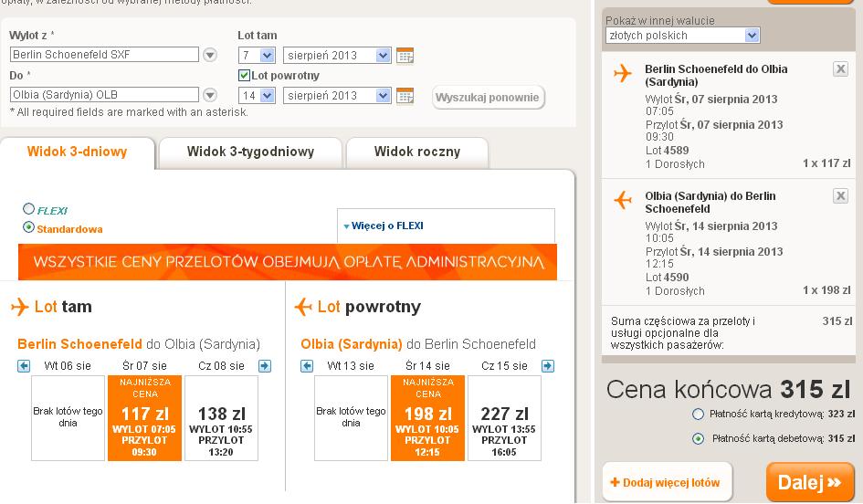Click plane icon beside Lot tam heading
The image size is (863, 504).
[20, 307]
